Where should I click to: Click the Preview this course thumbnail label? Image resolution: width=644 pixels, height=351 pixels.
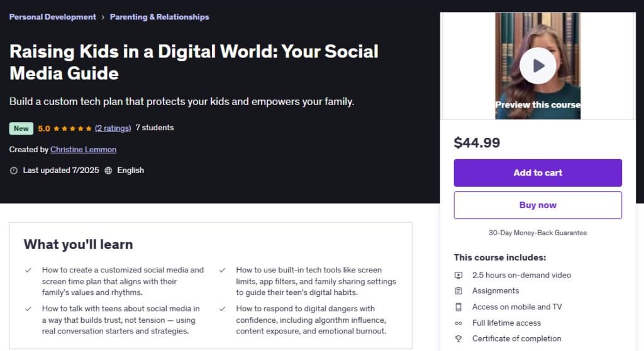538,105
